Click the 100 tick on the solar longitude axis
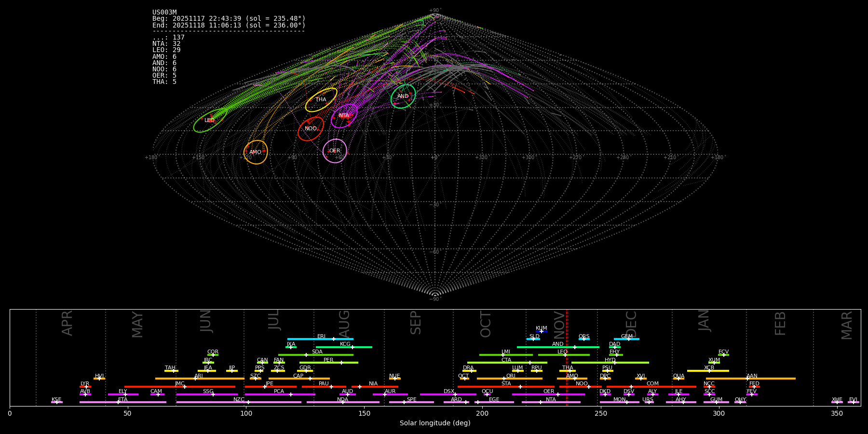868x434 pixels. 246,413
